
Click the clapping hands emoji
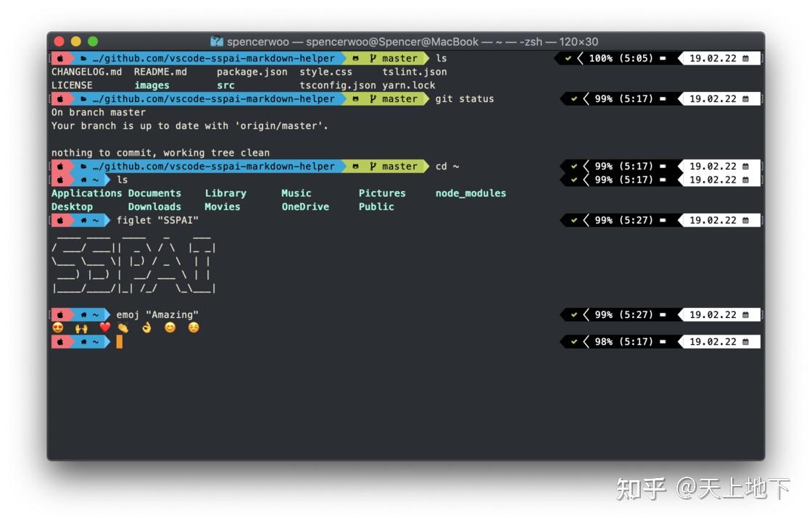point(123,327)
